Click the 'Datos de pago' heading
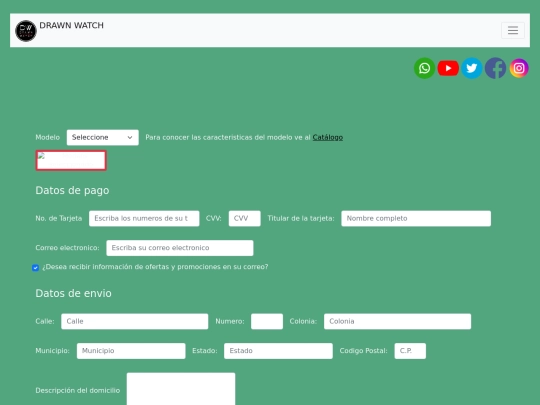This screenshot has height=405, width=540. click(72, 190)
